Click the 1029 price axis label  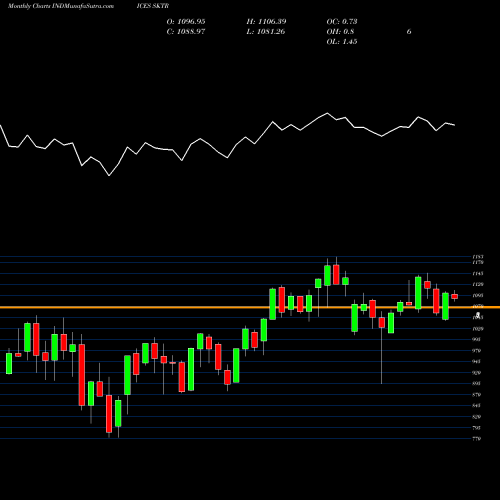click(478, 329)
